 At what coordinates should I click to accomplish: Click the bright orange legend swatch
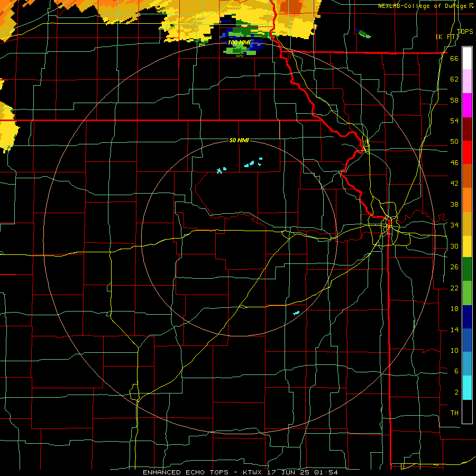pyautogui.click(x=467, y=200)
